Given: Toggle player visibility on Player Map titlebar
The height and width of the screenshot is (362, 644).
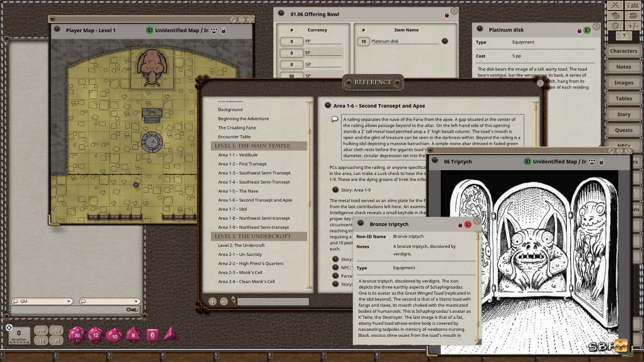Looking at the screenshot, I should (215, 30).
